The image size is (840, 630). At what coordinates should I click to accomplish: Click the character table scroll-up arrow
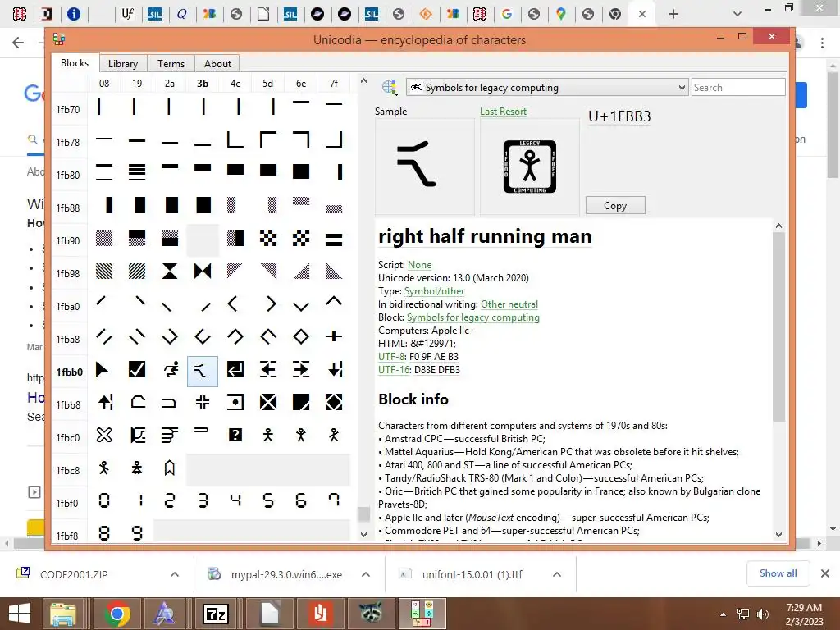coord(363,81)
